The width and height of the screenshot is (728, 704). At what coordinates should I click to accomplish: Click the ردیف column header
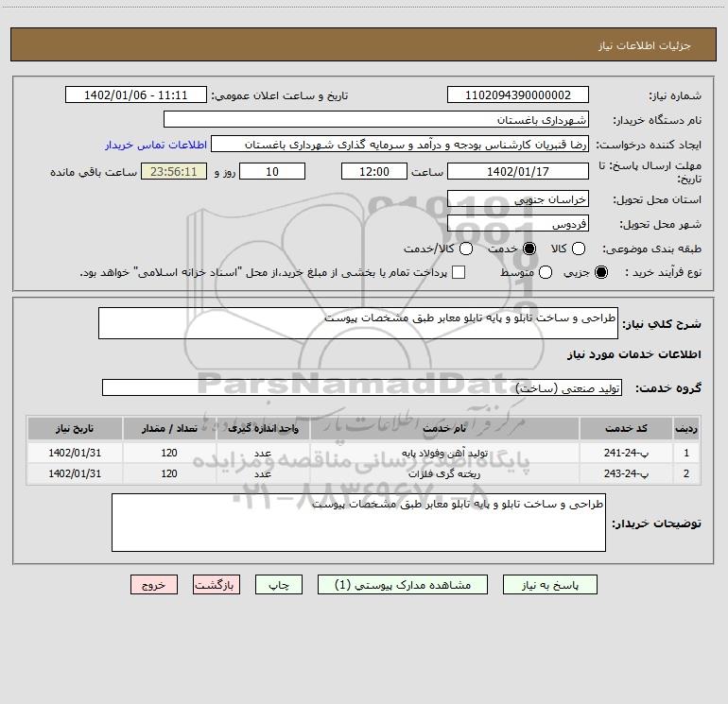686,428
